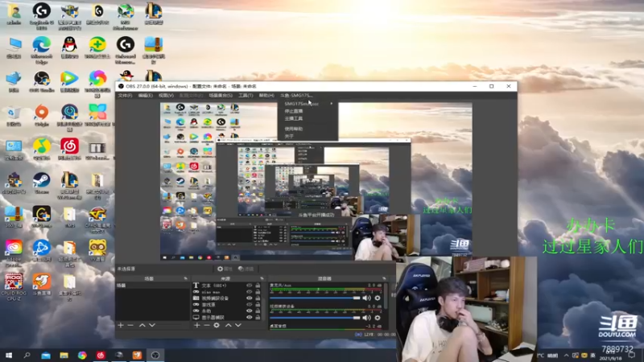
Task: Open CPUID ROG CPU-Z shortcut
Action: click(14, 287)
